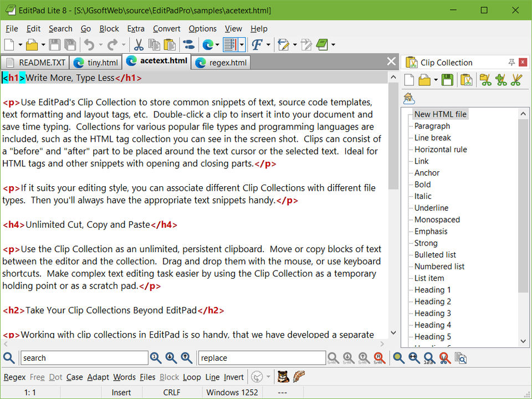Click the home cloud icon in Clip Collection

click(x=409, y=99)
